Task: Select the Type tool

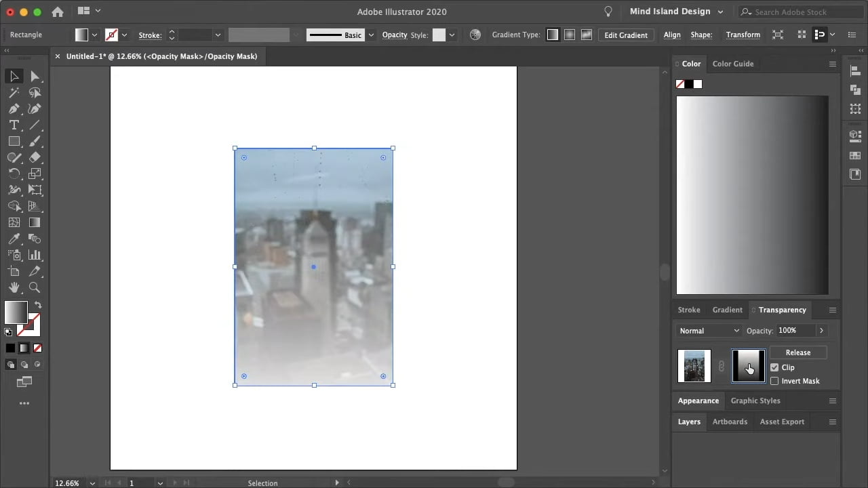Action: click(x=14, y=125)
